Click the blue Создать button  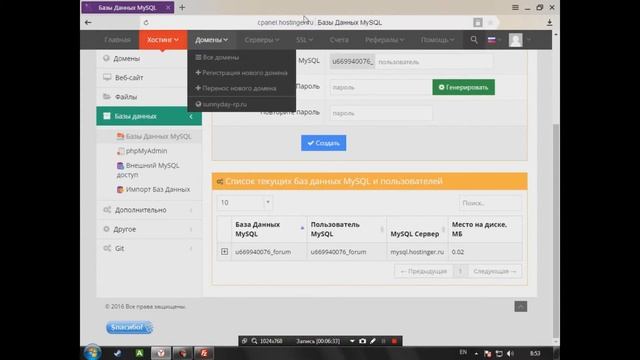point(323,143)
